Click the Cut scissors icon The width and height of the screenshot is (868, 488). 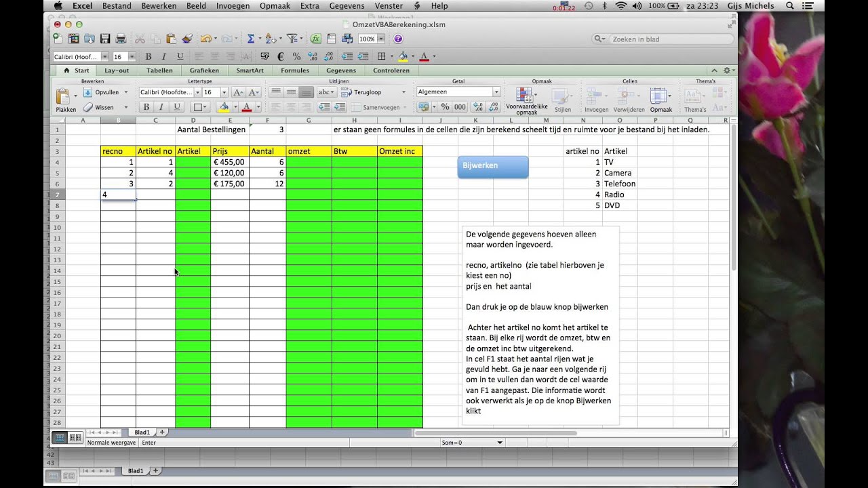click(x=140, y=39)
